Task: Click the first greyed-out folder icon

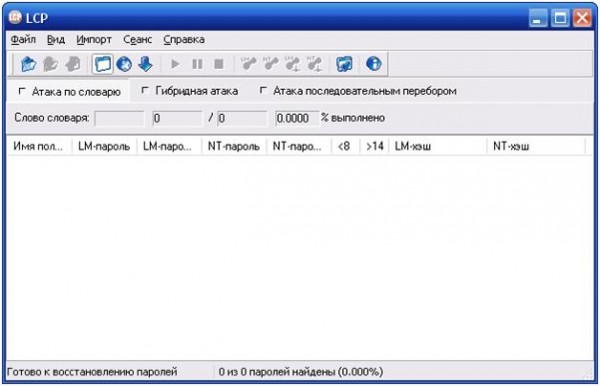Action: coord(50,64)
